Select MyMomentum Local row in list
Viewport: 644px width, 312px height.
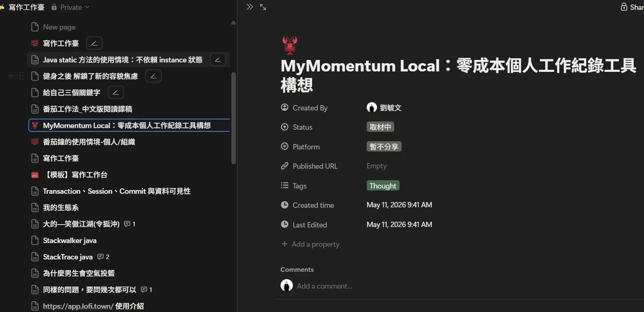129,125
